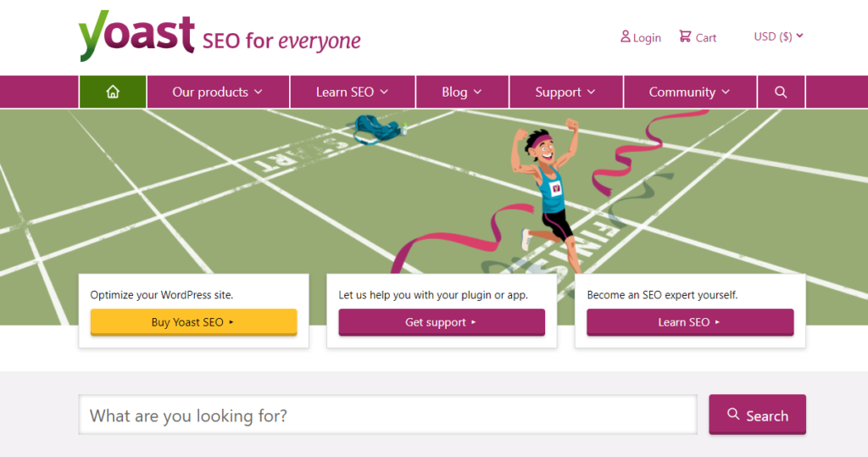Image resolution: width=868 pixels, height=457 pixels.
Task: Click the Search button
Action: pos(757,415)
